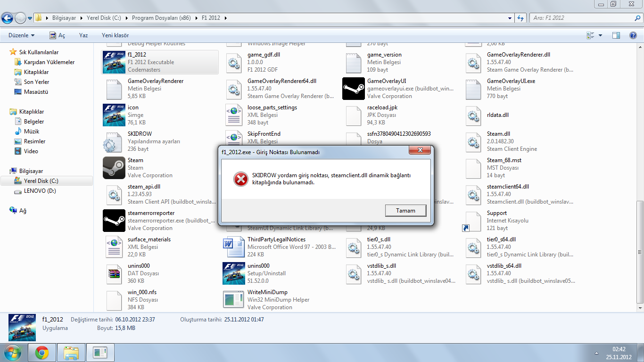
Task: Select the f1_2012 executable icon
Action: pos(114,62)
